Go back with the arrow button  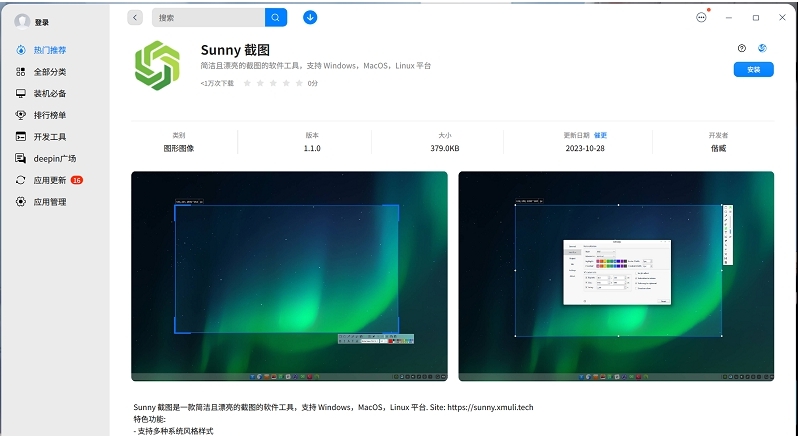pyautogui.click(x=135, y=17)
